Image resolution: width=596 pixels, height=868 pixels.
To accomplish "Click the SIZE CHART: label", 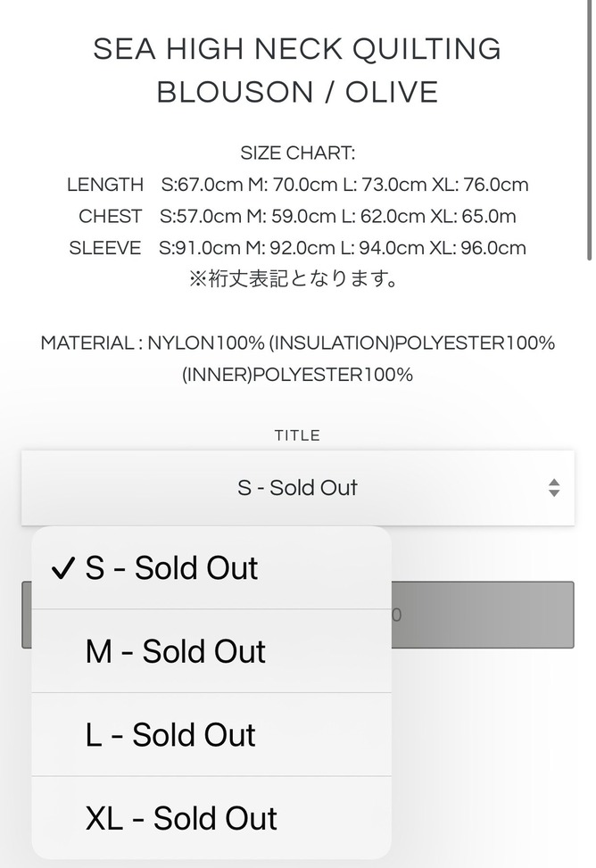I will [x=297, y=153].
